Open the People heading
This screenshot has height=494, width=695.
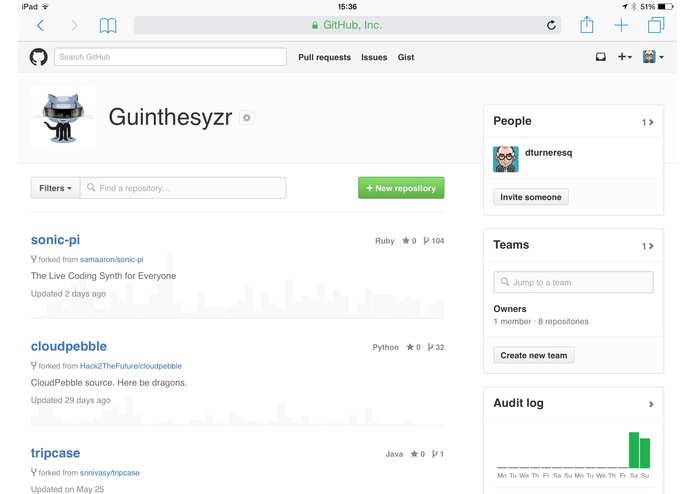pyautogui.click(x=512, y=121)
